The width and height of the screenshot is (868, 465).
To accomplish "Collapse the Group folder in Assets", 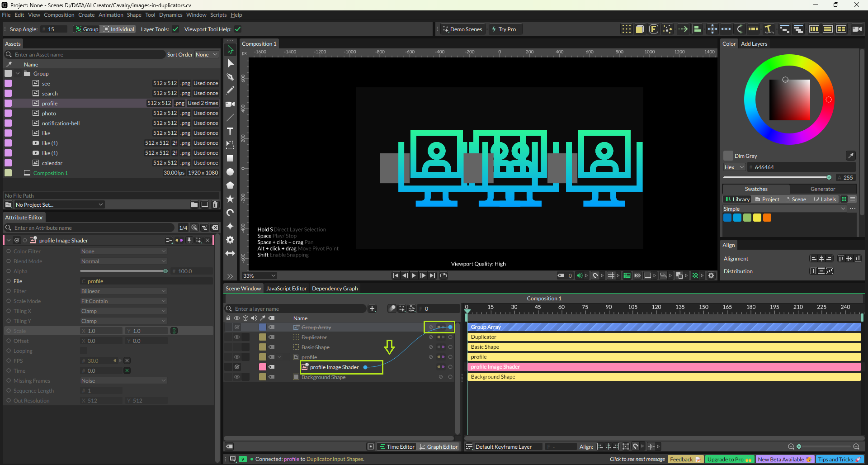I will click(18, 74).
